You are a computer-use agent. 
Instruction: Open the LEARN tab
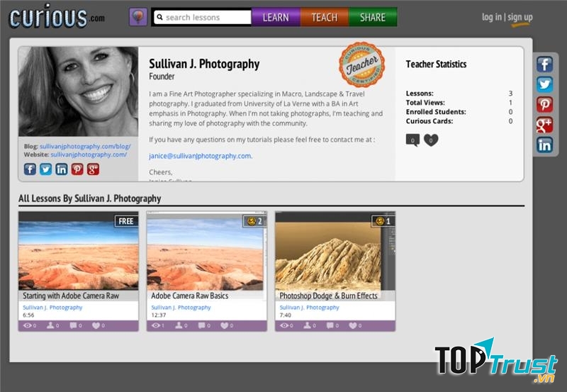tap(276, 17)
